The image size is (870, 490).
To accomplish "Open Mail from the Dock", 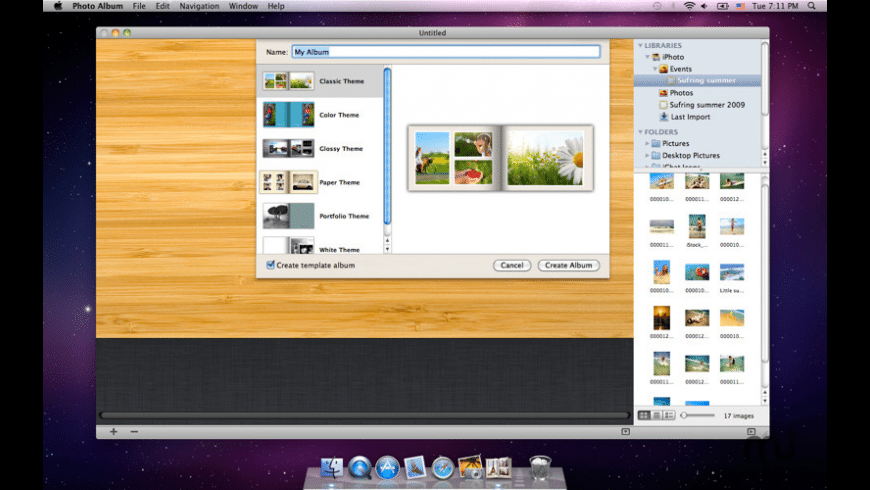I will [x=415, y=467].
